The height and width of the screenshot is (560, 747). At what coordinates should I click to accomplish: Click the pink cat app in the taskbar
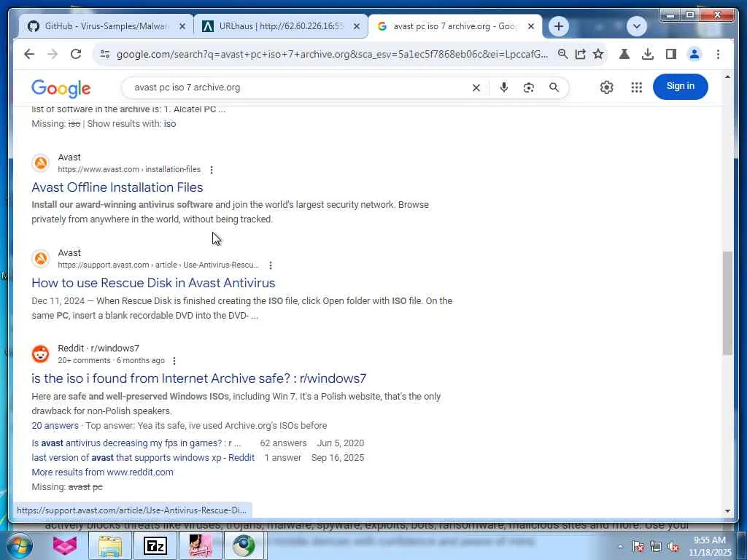pyautogui.click(x=65, y=545)
